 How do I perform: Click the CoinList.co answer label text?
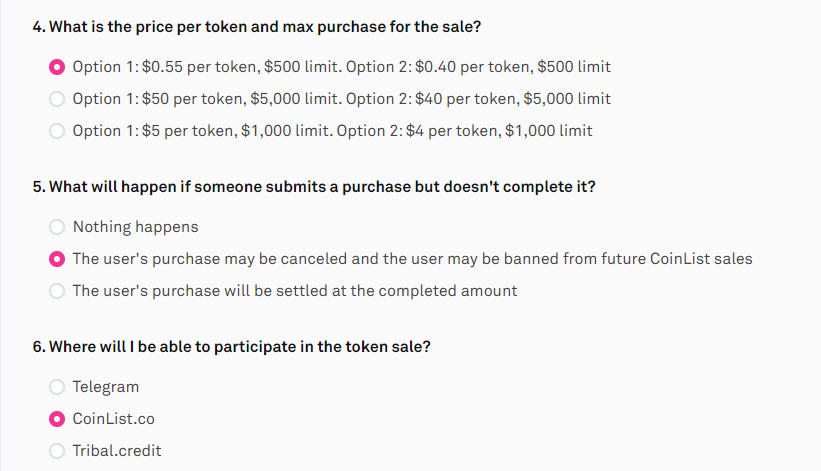(x=114, y=419)
